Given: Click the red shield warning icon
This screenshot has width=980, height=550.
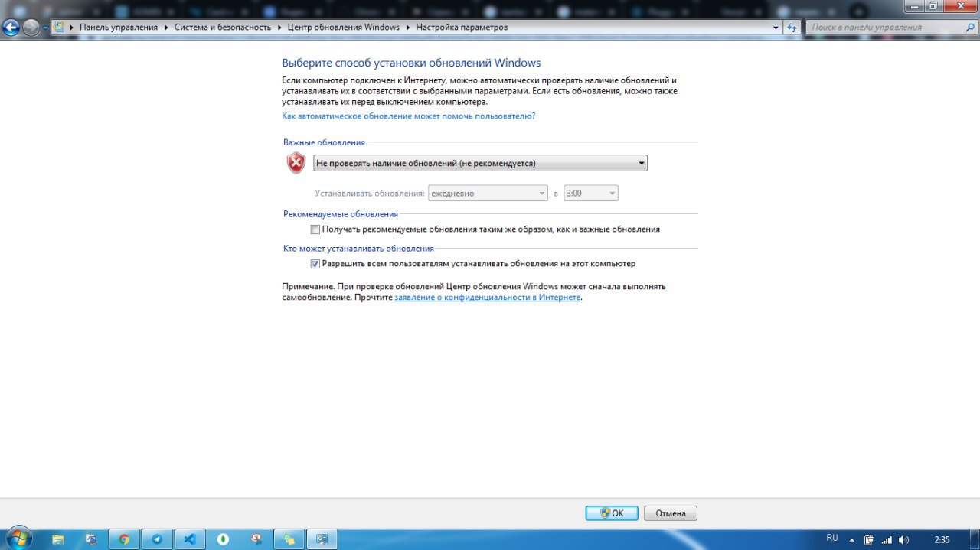Looking at the screenshot, I should click(x=296, y=162).
